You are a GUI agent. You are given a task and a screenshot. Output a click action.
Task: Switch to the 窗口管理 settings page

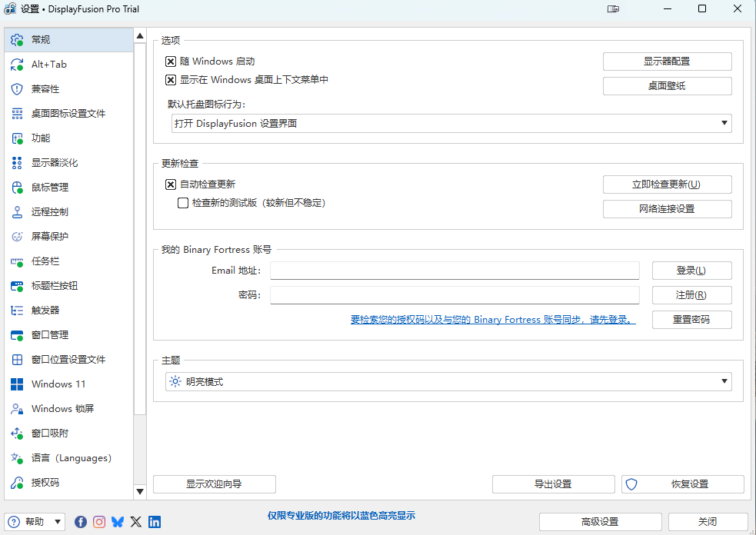[50, 335]
